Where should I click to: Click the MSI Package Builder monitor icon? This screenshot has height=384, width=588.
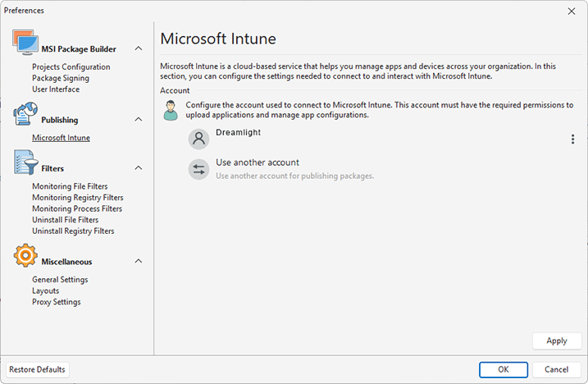25,45
